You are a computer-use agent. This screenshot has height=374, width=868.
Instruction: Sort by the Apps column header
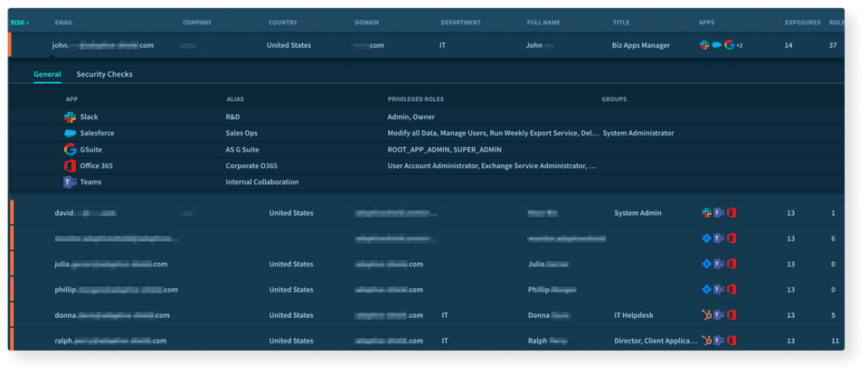706,23
